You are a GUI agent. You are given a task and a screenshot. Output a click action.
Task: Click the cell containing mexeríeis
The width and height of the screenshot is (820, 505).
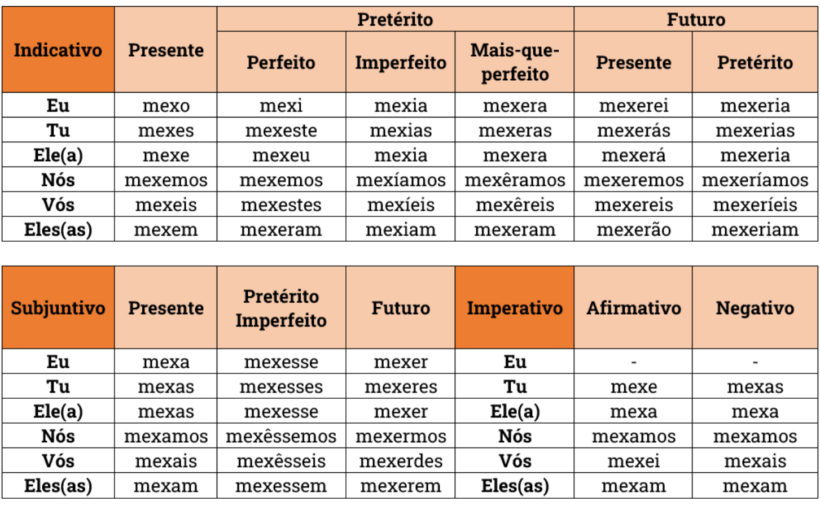(755, 204)
